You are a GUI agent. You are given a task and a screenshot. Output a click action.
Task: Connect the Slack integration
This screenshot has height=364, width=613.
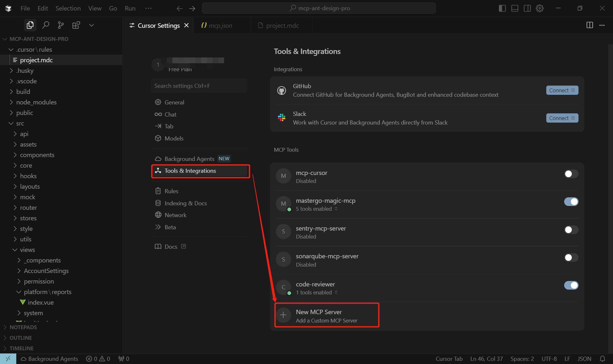click(x=562, y=118)
